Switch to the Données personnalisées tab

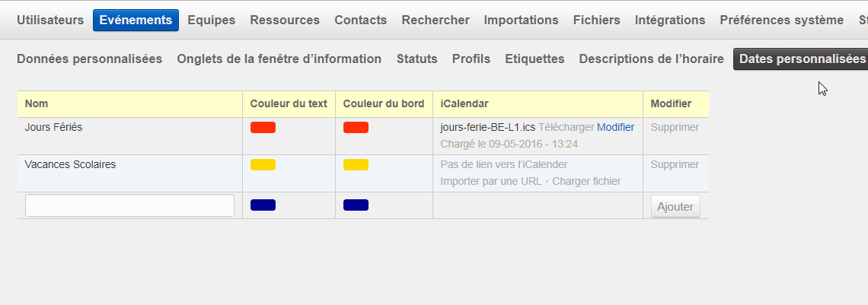[89, 59]
